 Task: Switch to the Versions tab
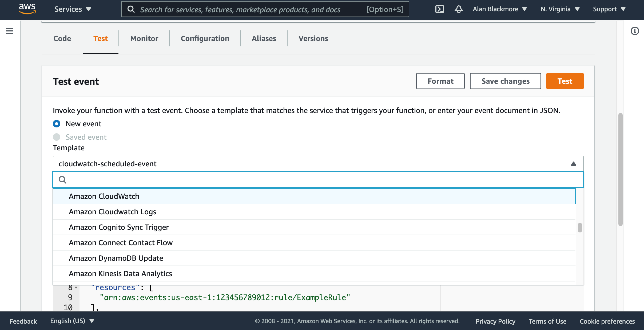[x=313, y=39]
